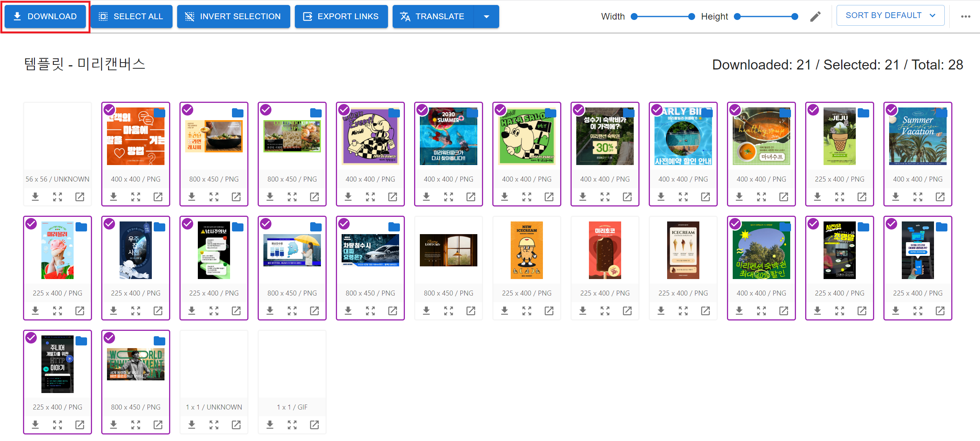
Task: Click blue folder icon on Summer Vacation thumbnail
Action: [942, 113]
